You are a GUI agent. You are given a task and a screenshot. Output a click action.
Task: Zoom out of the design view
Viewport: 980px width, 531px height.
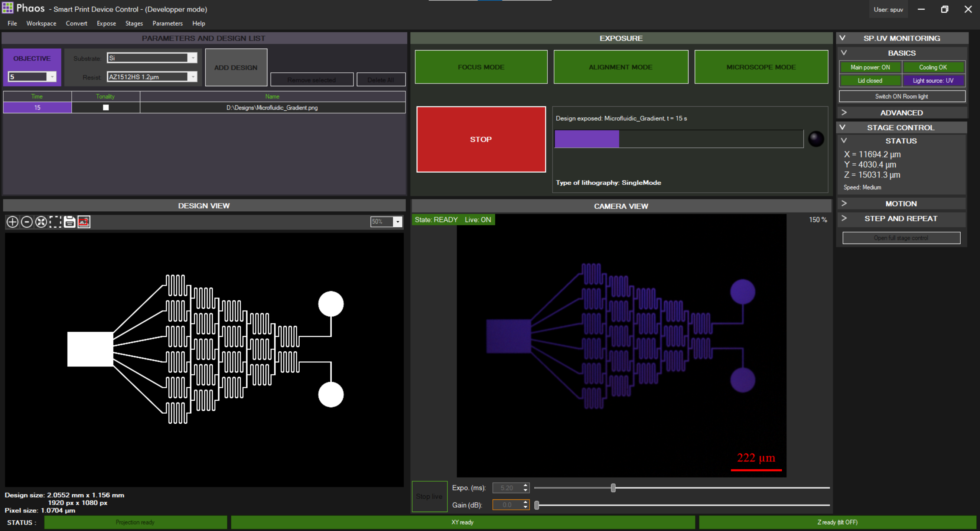(27, 222)
